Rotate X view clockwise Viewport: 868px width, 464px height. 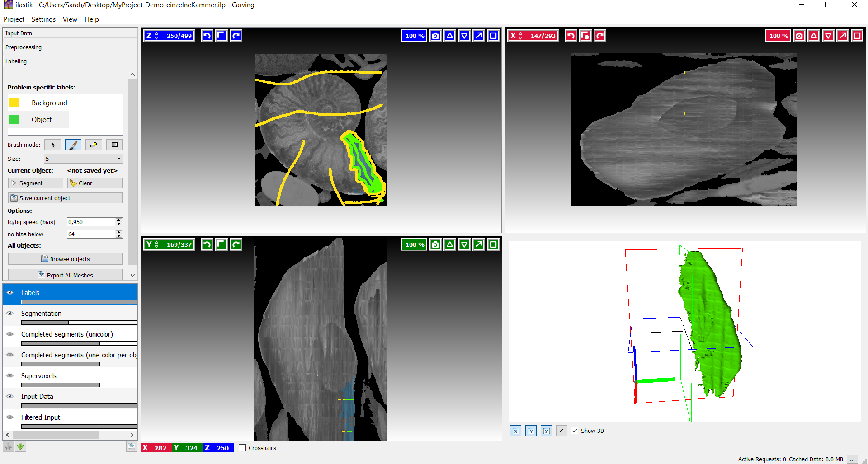tap(600, 36)
